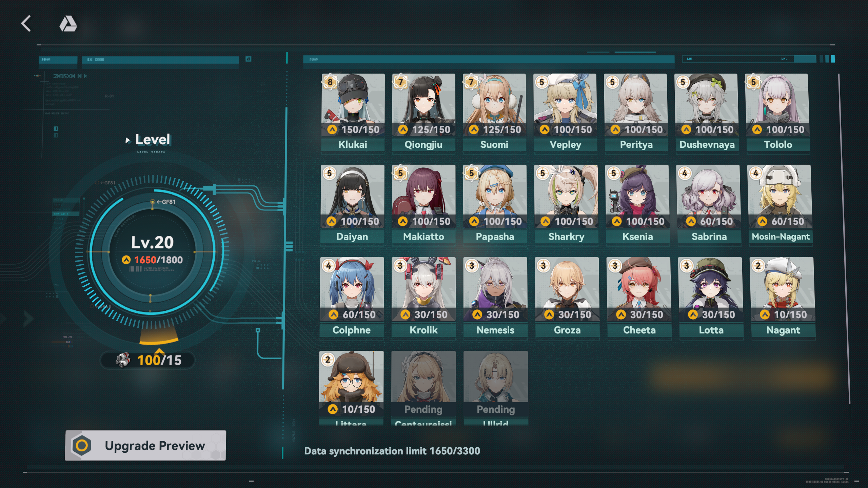This screenshot has height=488, width=868.
Task: Click the yellow arrow icon next to 1650/1800
Action: [126, 260]
